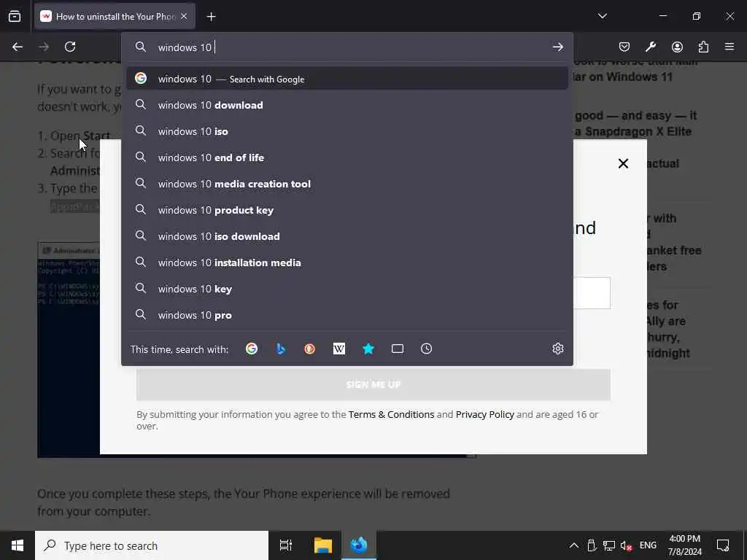This screenshot has height=560, width=747.
Task: Open a new tab with the plus button
Action: [211, 17]
